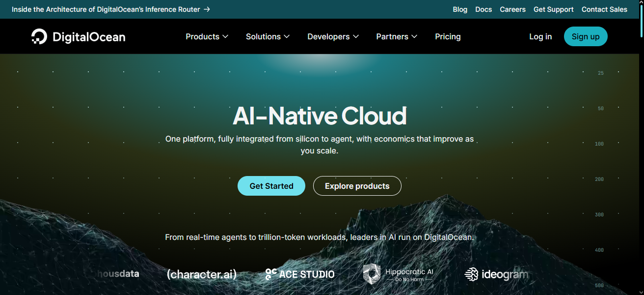Open the Products navigation item
This screenshot has width=644, height=295.
coord(207,36)
